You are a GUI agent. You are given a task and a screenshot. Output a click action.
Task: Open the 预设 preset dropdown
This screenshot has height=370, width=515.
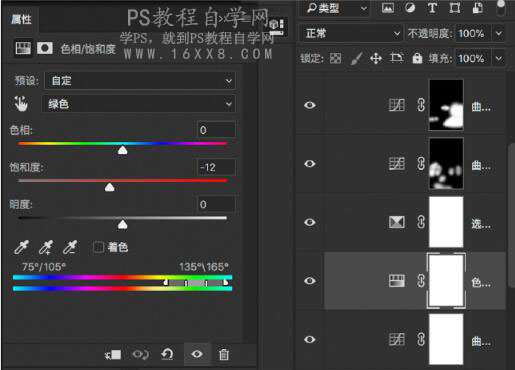click(x=140, y=81)
